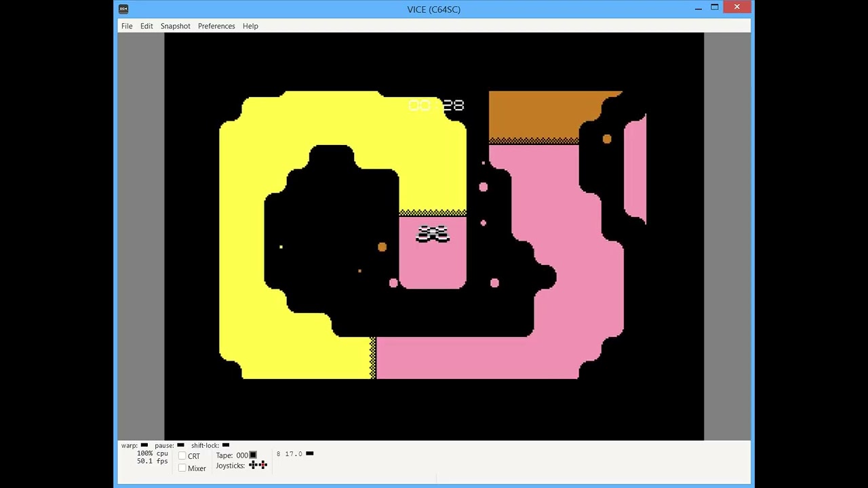Close the VICE window
868x488 pixels.
tap(737, 7)
